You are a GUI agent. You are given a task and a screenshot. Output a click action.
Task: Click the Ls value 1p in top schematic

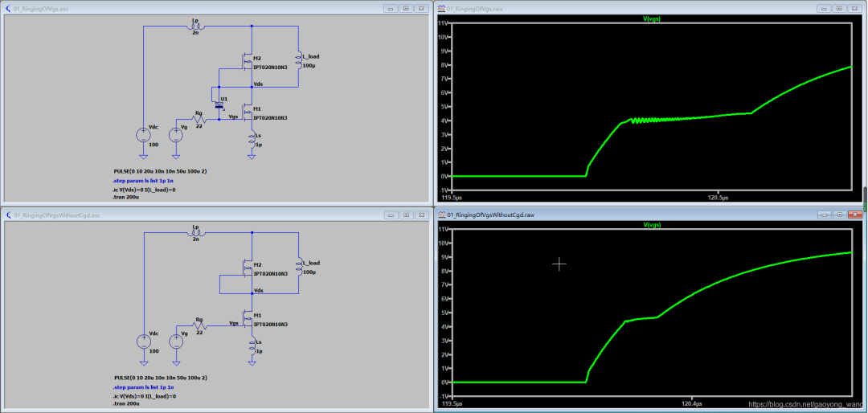coord(258,144)
